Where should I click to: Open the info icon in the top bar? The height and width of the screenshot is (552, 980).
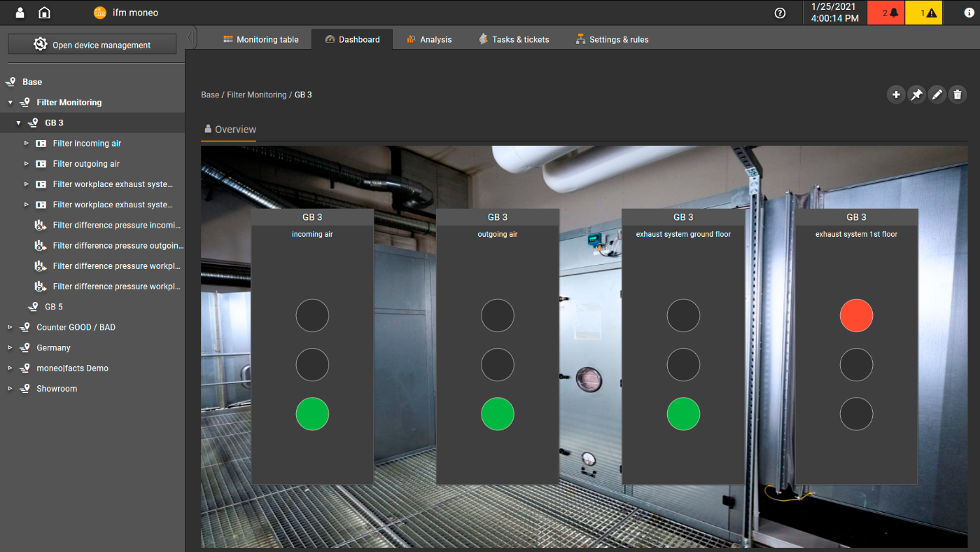coord(969,13)
